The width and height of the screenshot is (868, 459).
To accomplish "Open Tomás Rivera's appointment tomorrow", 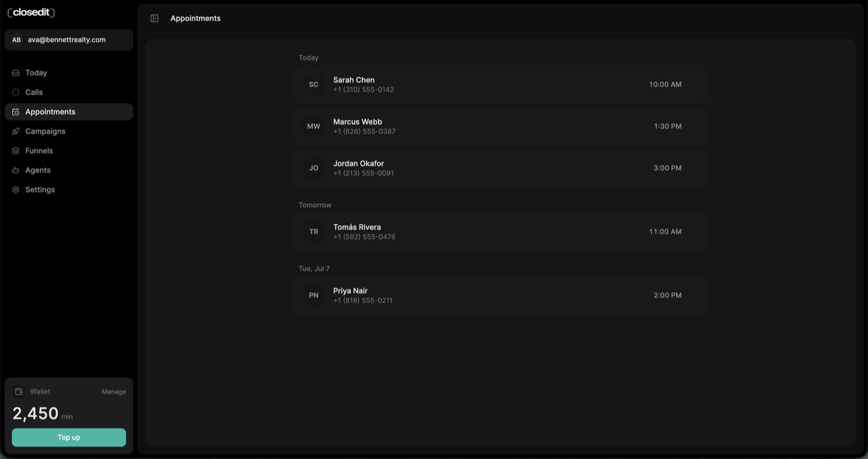I will (500, 231).
